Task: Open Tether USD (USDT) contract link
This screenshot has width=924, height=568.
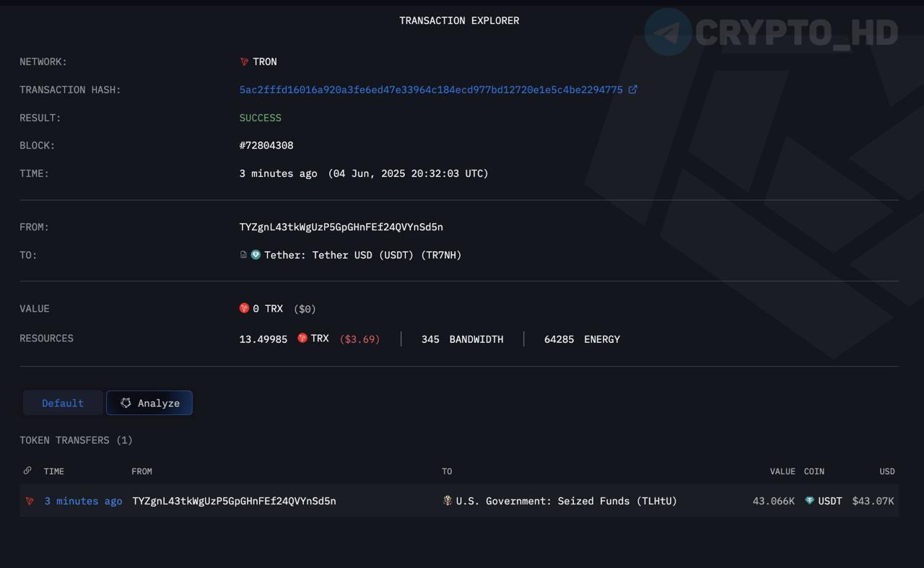Action: pos(363,255)
